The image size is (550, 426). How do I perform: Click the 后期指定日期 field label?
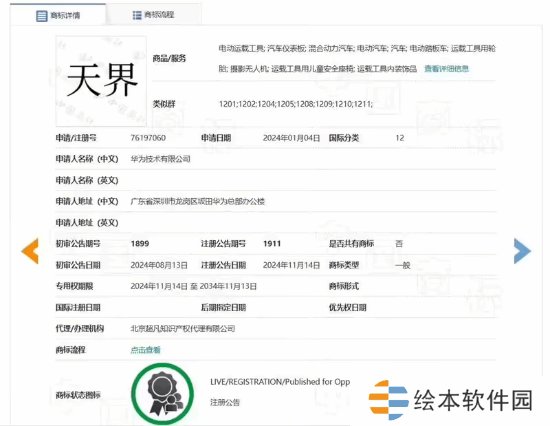(223, 308)
